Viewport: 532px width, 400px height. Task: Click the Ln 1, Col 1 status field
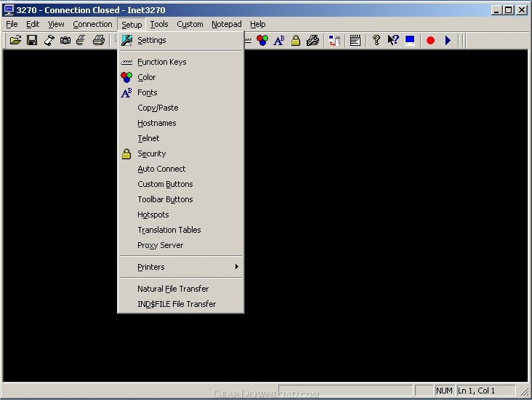pos(485,391)
